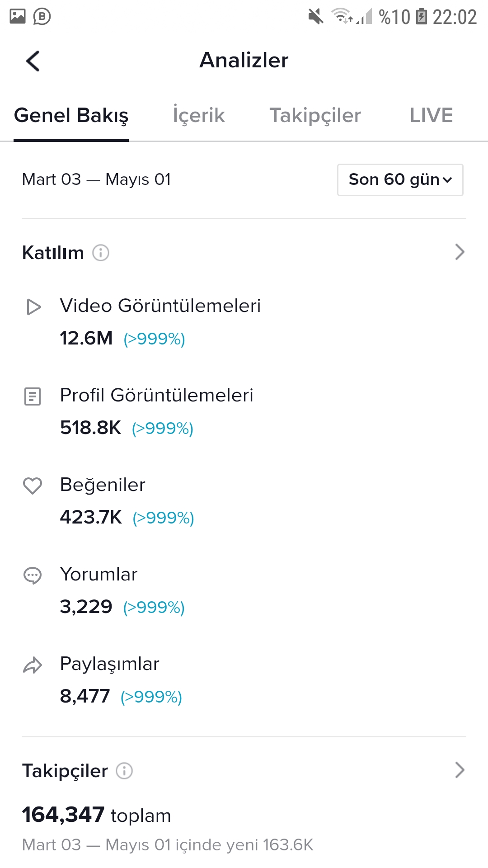Tap the profile views document icon
The width and height of the screenshot is (488, 868).
[33, 396]
